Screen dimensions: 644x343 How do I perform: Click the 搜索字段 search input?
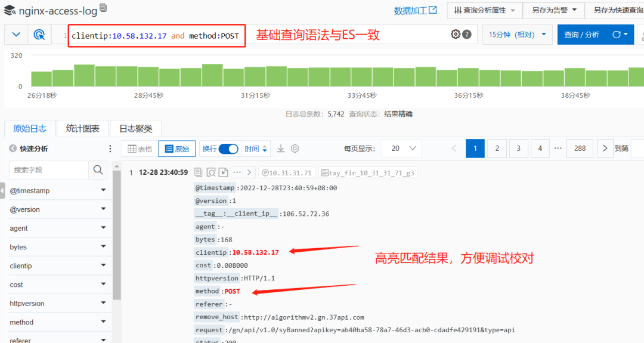coord(48,169)
